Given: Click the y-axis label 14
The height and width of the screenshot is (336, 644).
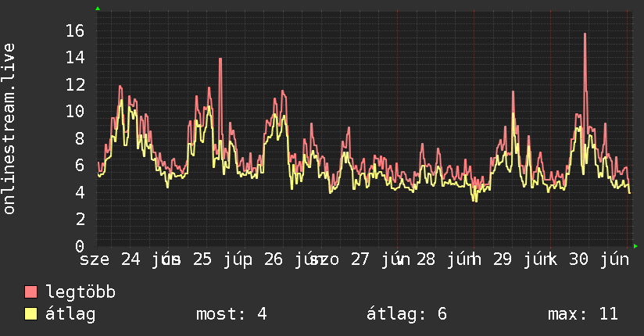Looking at the screenshot, I should click(x=75, y=58).
